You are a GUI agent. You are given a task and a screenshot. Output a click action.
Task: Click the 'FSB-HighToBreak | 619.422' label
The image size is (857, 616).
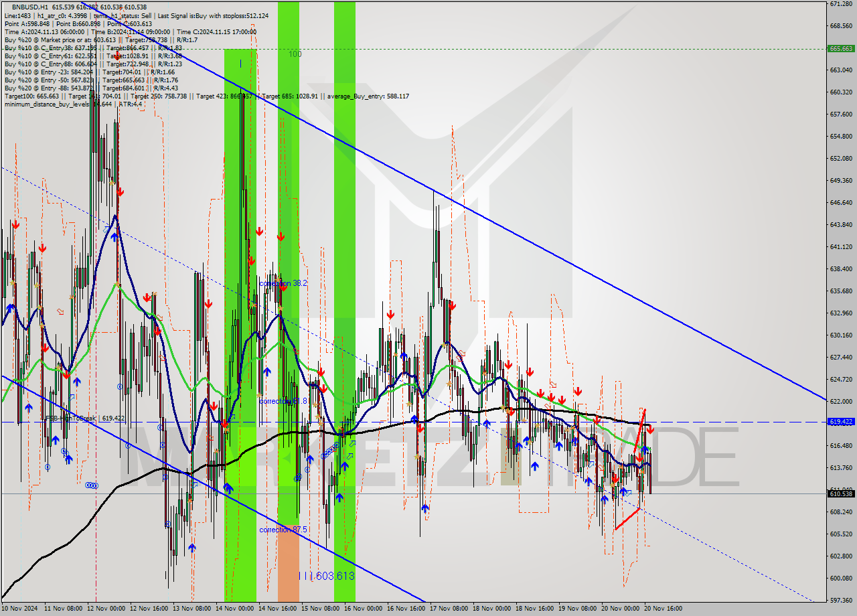[85, 418]
